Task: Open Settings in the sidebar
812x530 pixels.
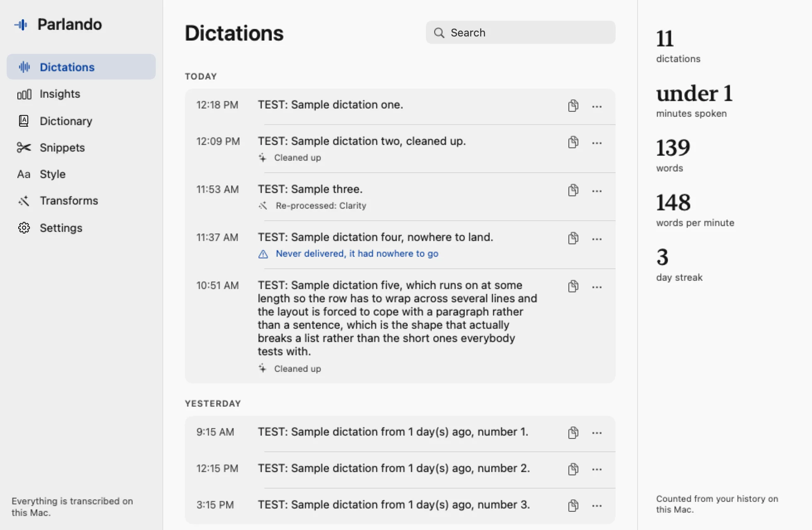Action: coord(81,228)
